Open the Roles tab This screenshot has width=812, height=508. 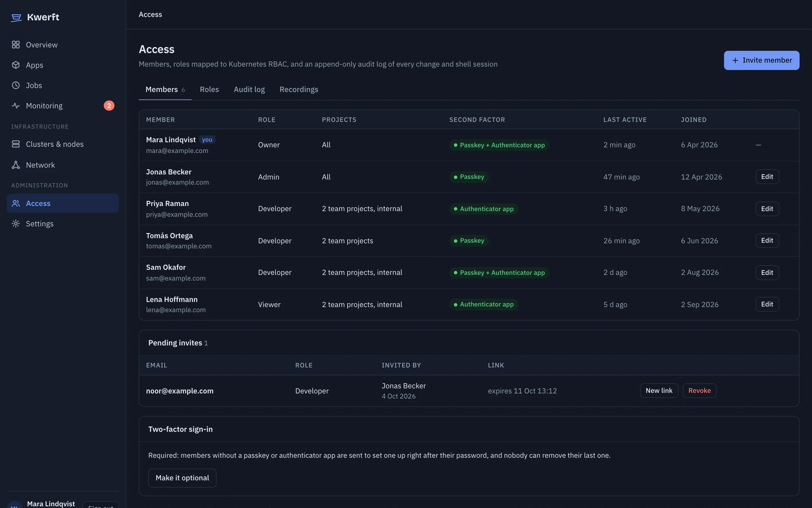click(x=209, y=89)
